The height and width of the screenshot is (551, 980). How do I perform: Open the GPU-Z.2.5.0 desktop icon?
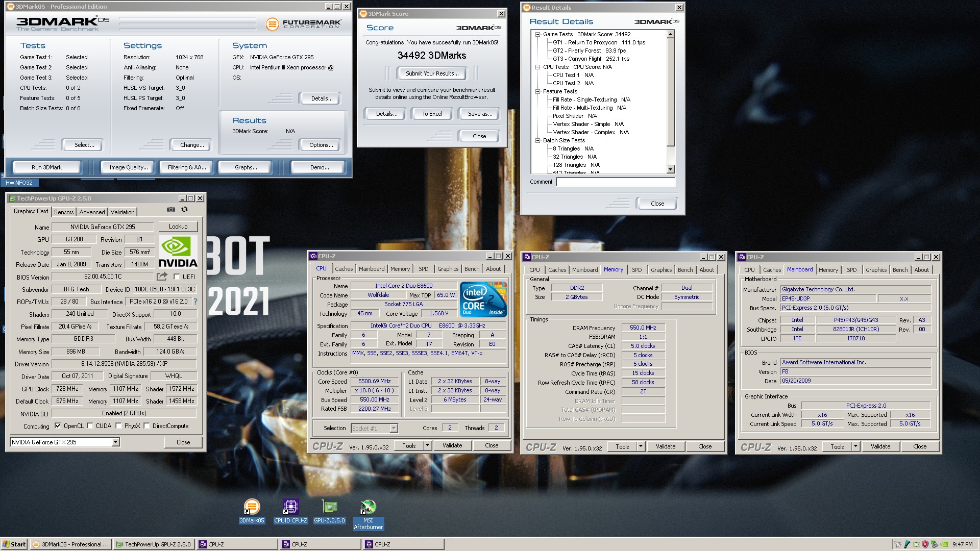click(329, 511)
